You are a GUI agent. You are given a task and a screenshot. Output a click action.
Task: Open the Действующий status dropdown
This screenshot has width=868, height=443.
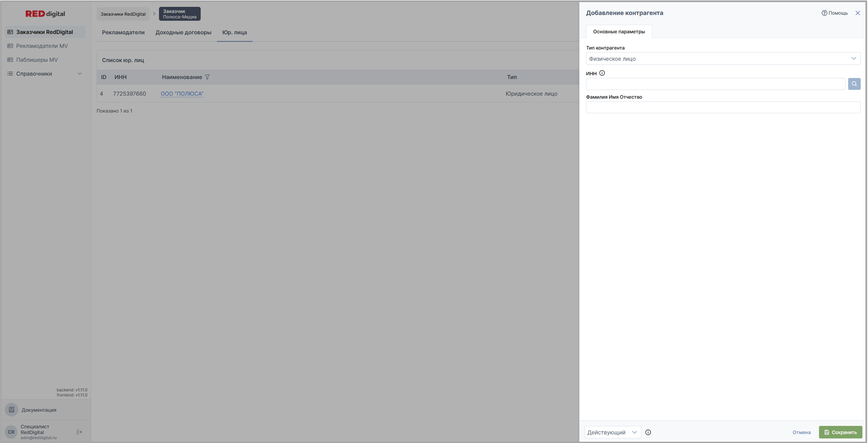(612, 432)
